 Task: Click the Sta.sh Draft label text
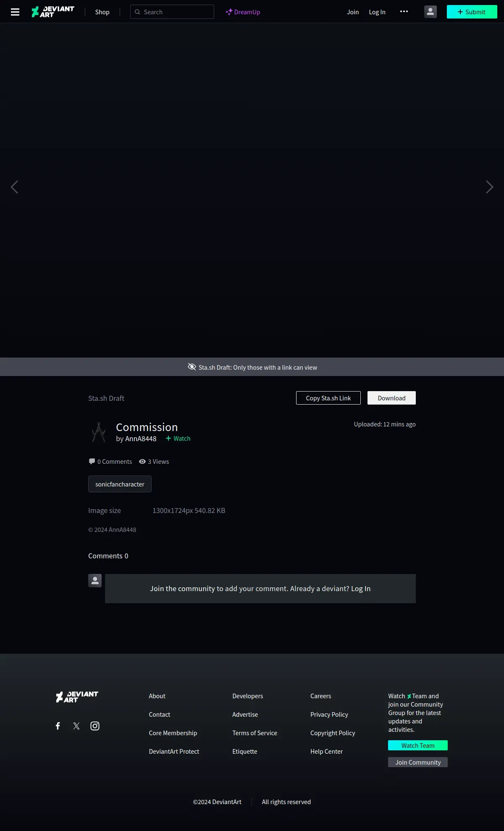[x=106, y=398]
